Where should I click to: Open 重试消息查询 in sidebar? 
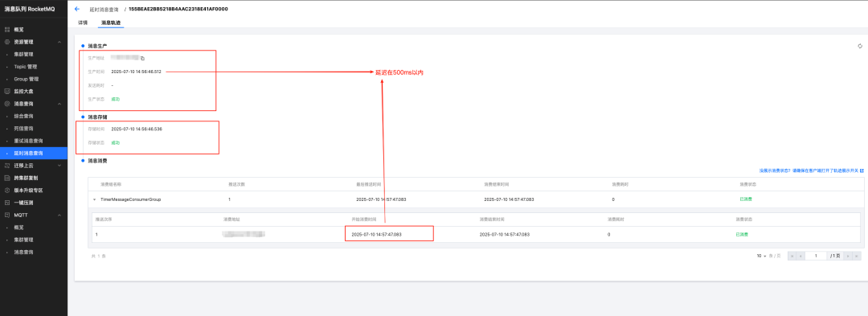point(28,141)
